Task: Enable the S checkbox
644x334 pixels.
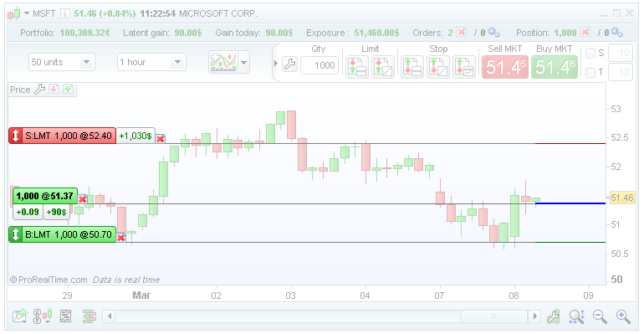Action: coord(590,53)
